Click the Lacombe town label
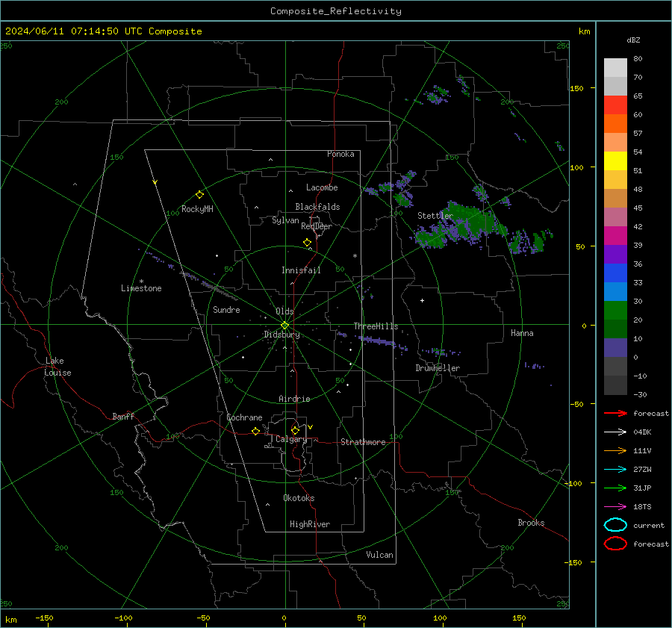Screen dimensions: 672x628 tap(322, 187)
